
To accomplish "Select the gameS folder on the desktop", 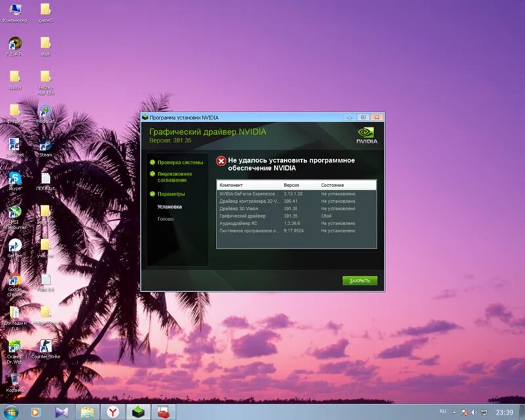I will pos(45,12).
